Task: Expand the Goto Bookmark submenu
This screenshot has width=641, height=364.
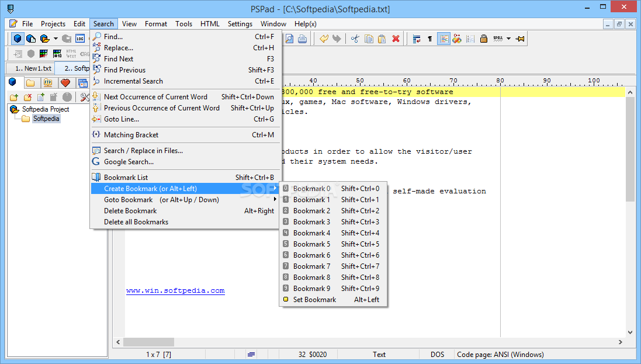Action: [185, 200]
